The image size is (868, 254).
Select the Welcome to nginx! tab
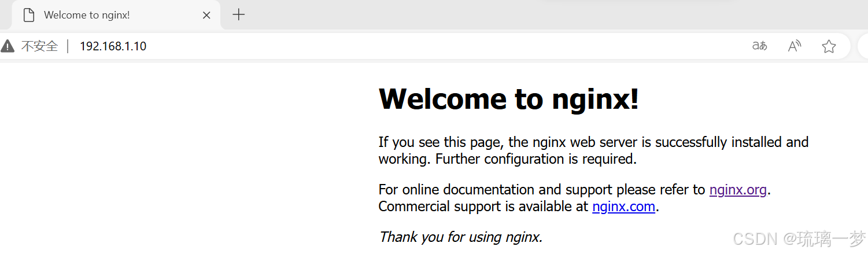(x=116, y=15)
